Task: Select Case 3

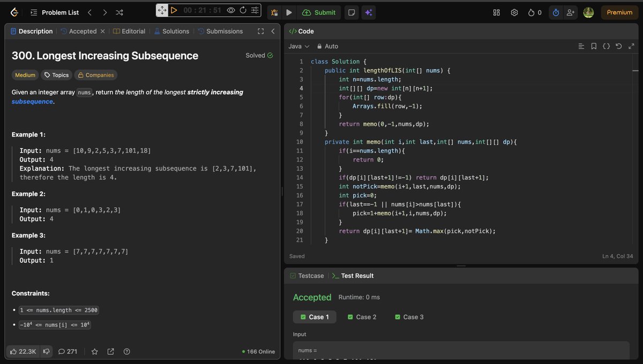Action: click(409, 317)
